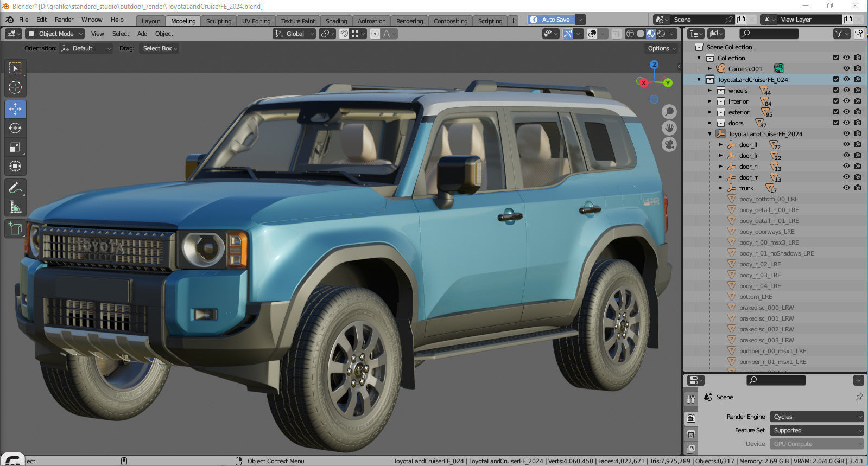Viewport: 868px width, 466px height.
Task: Toggle viewport gizmos display button
Action: coord(567,34)
